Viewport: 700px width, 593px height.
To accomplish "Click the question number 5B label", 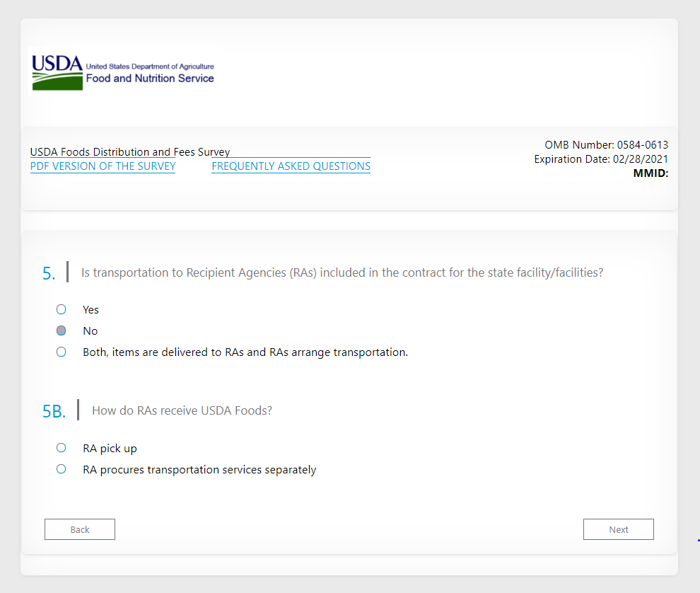I will tap(54, 412).
